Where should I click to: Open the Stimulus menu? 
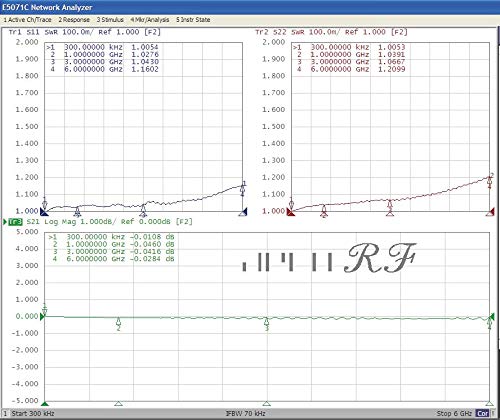110,20
